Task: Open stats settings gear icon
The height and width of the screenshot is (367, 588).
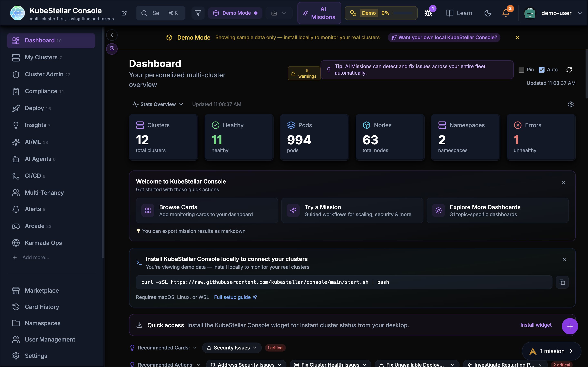Action: (x=570, y=104)
